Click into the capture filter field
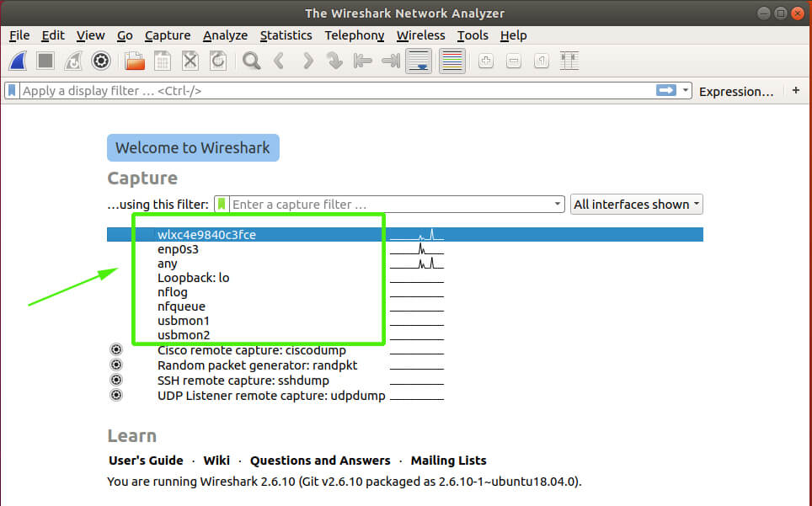 390,205
